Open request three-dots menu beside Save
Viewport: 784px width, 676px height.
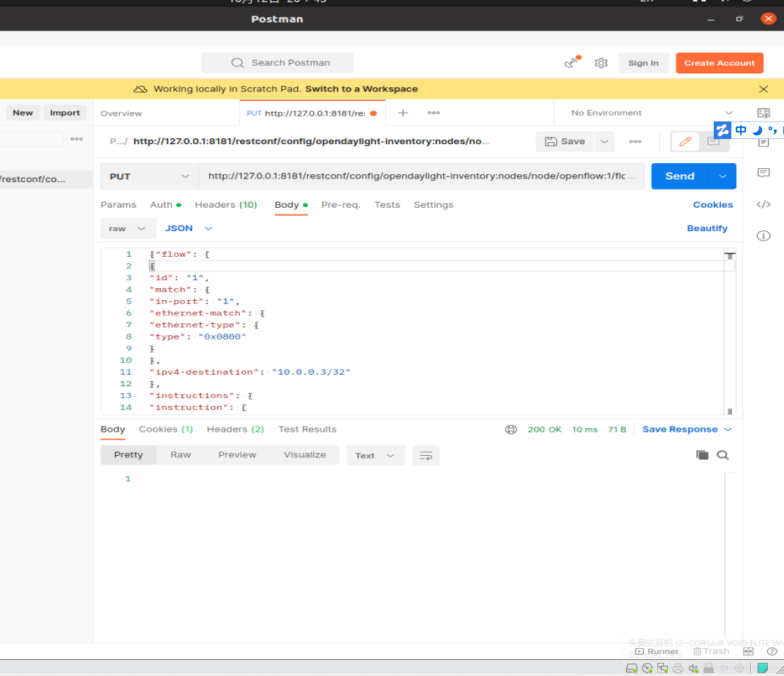tap(635, 141)
